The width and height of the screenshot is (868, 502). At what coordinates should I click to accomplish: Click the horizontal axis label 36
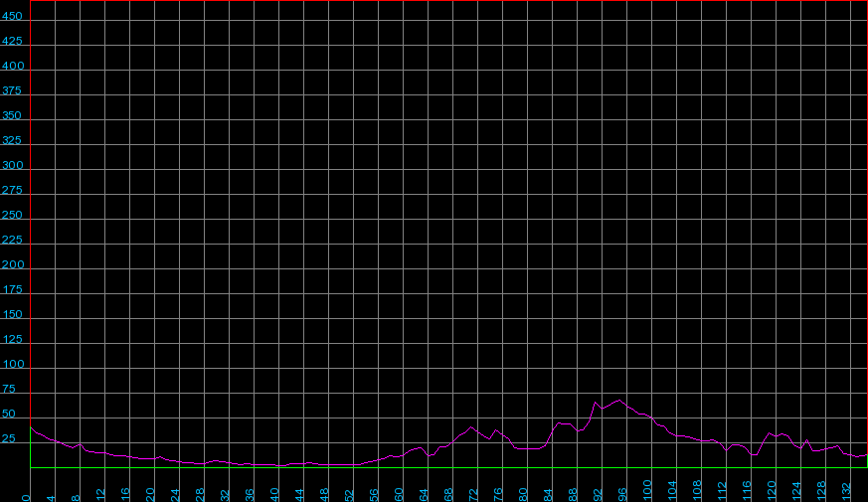click(x=251, y=495)
